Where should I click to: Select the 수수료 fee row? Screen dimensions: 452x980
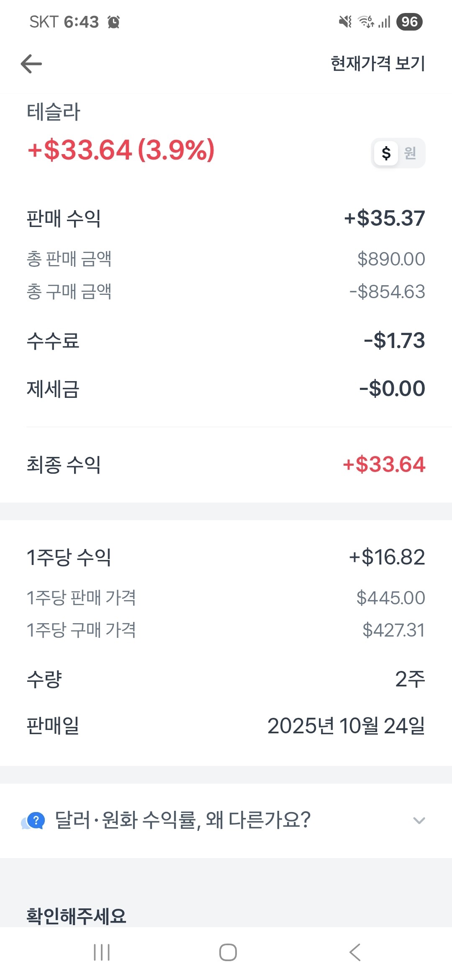click(226, 340)
